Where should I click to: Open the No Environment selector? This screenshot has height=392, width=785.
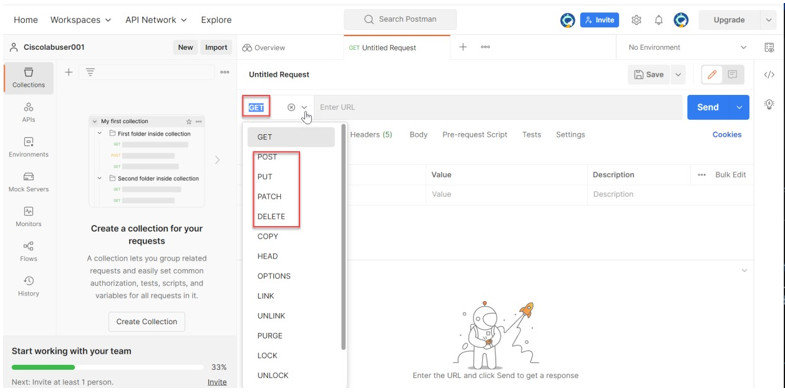(x=687, y=47)
